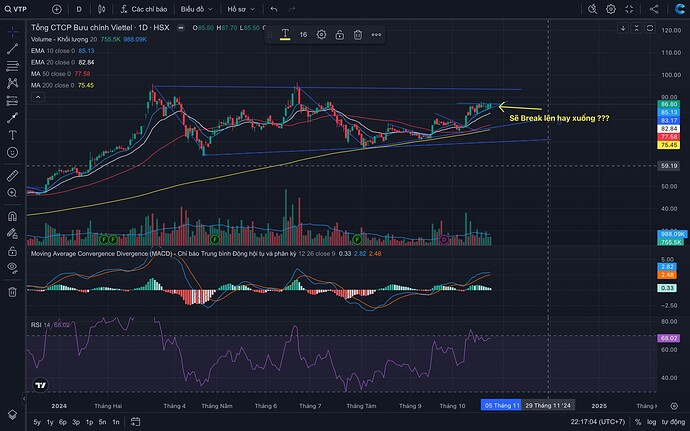Screen dimensions: 690x431
Task: Click the restore pane icon at top right
Action: coord(650,28)
